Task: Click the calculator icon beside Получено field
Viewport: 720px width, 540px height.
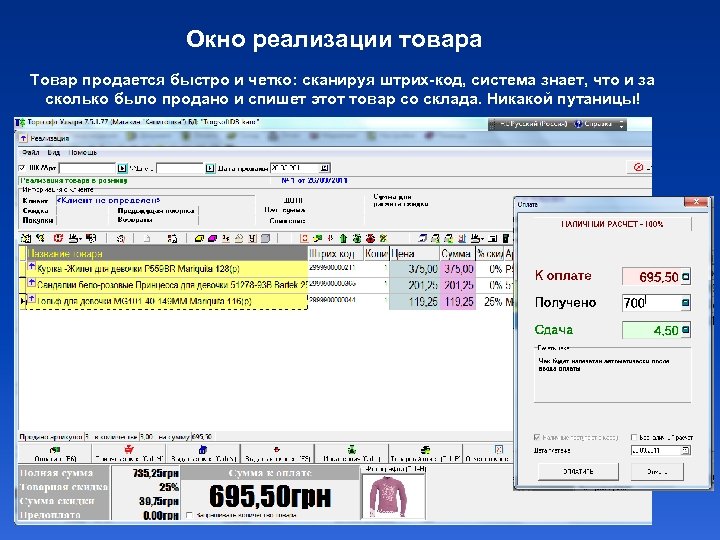Action: [x=686, y=303]
